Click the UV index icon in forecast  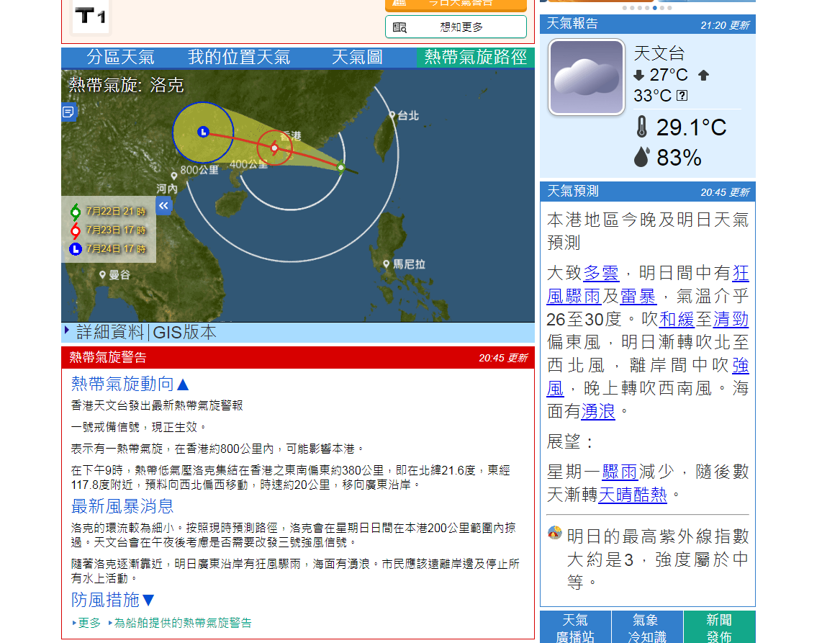click(554, 534)
